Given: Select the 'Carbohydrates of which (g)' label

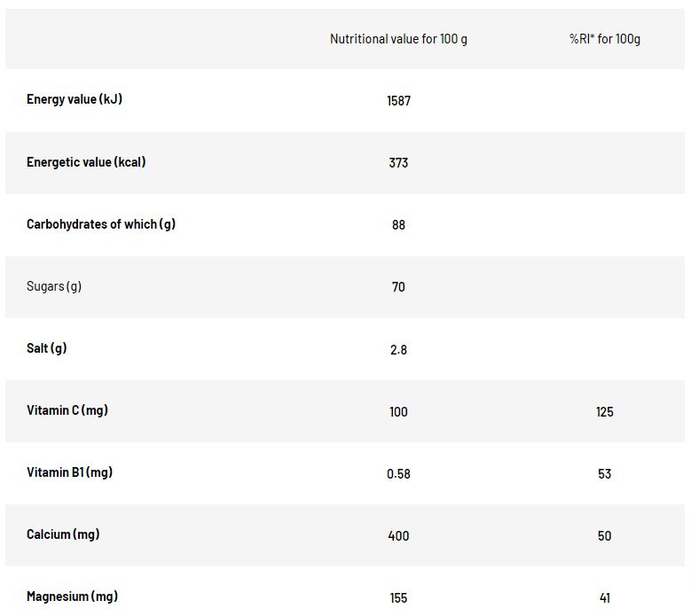Looking at the screenshot, I should tap(101, 224).
